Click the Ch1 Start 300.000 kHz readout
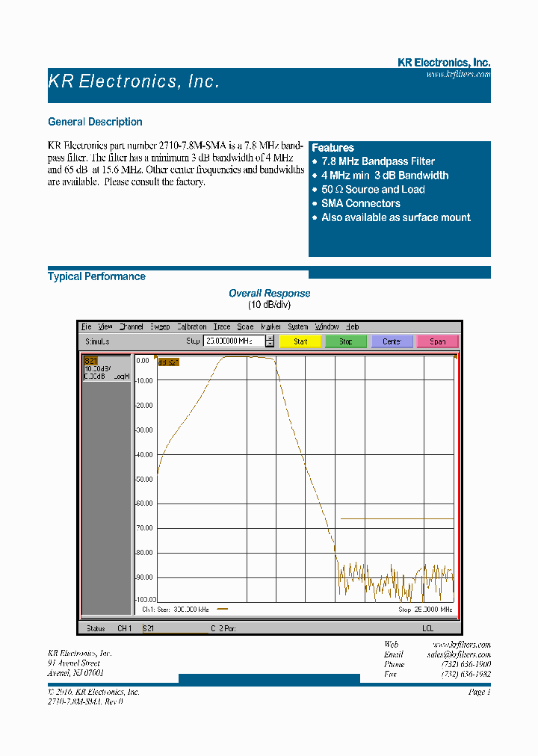Image resolution: width=538 pixels, height=756 pixels. click(176, 610)
